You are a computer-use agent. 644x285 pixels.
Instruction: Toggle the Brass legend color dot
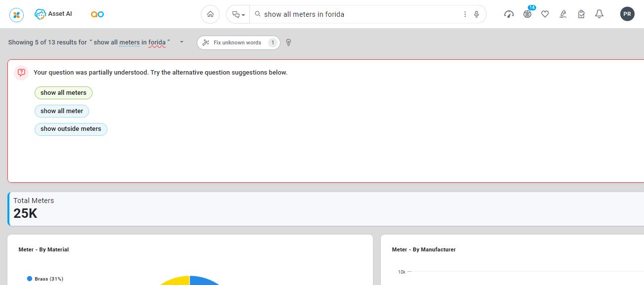[x=30, y=279]
